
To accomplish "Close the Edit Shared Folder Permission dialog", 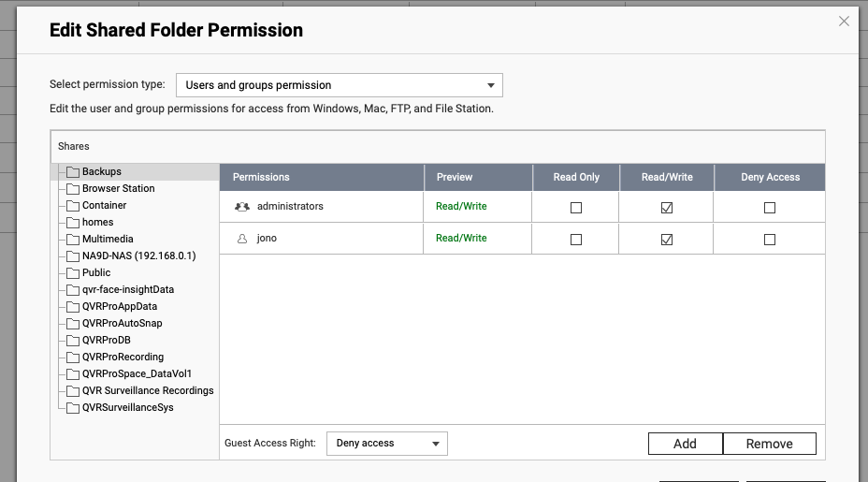I will (844, 22).
